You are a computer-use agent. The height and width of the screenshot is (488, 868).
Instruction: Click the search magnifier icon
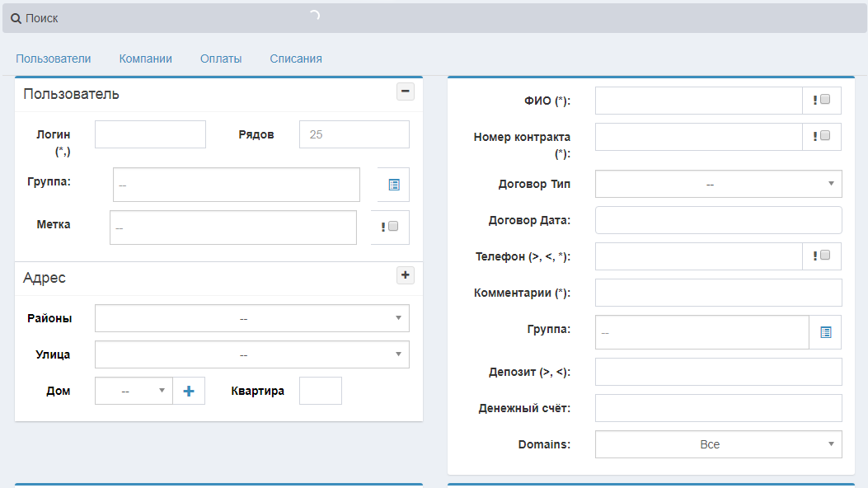tap(16, 18)
